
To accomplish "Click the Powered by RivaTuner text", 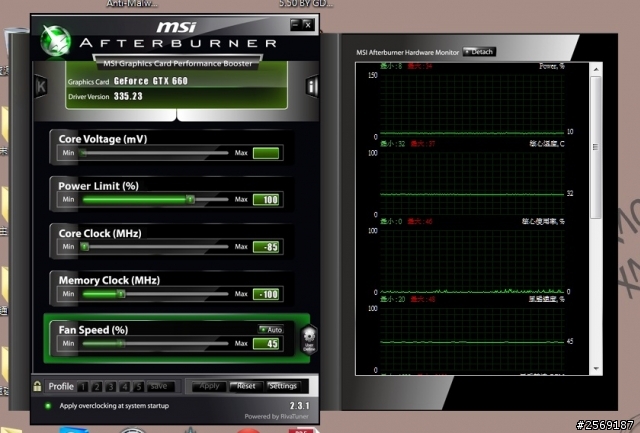I will click(x=276, y=416).
